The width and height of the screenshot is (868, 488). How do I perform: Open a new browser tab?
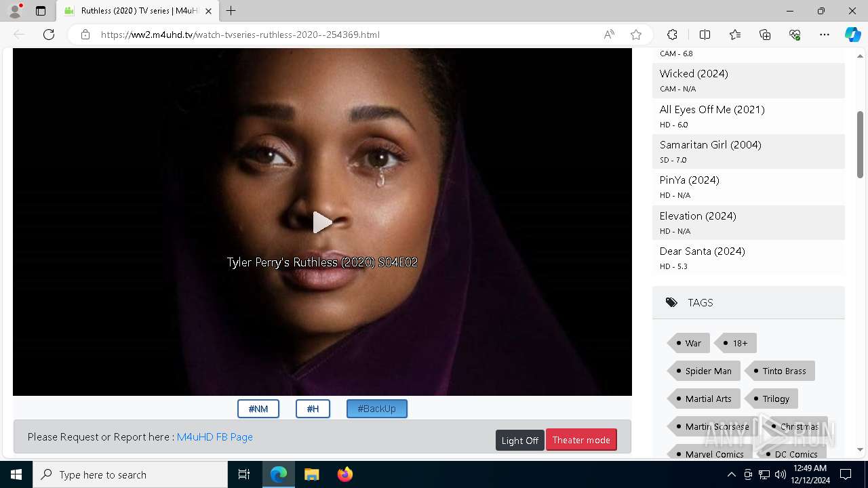pyautogui.click(x=231, y=11)
